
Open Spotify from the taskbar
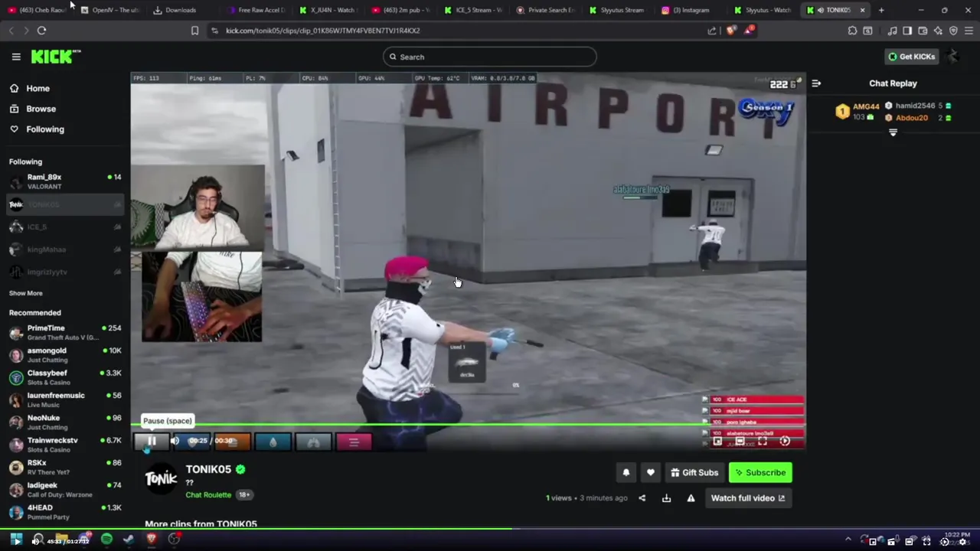point(106,540)
